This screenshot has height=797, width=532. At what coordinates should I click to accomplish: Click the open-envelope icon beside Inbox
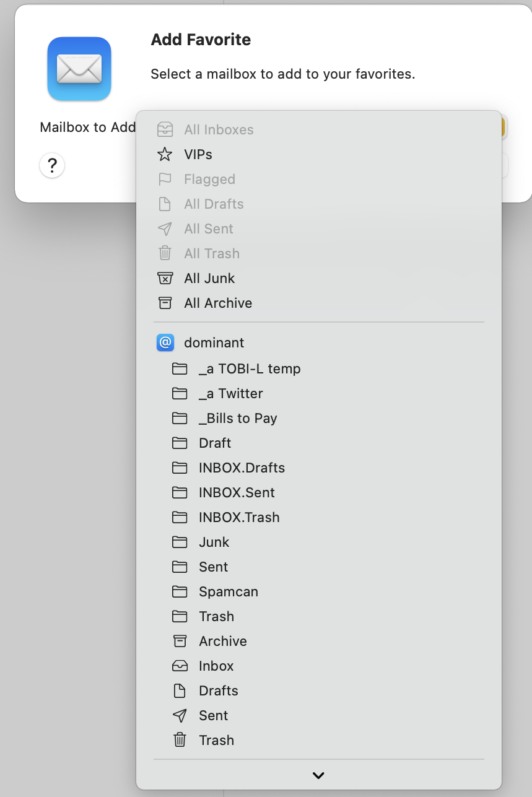click(178, 666)
